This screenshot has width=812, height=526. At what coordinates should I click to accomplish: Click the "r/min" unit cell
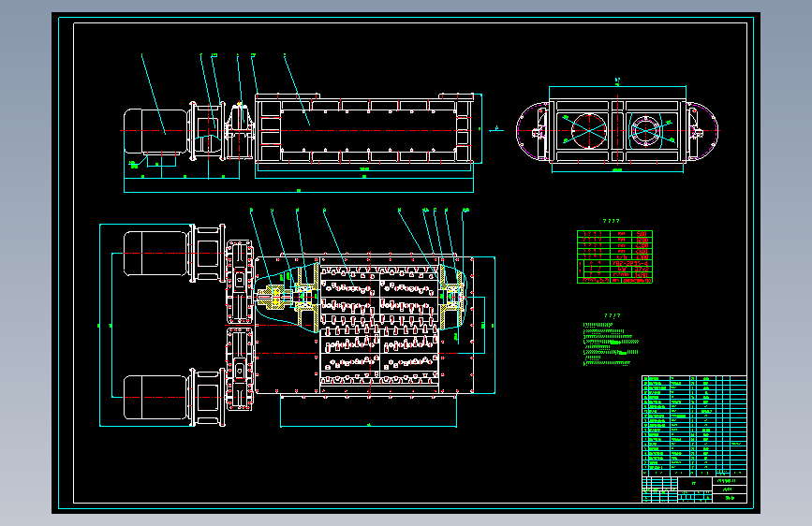622,275
